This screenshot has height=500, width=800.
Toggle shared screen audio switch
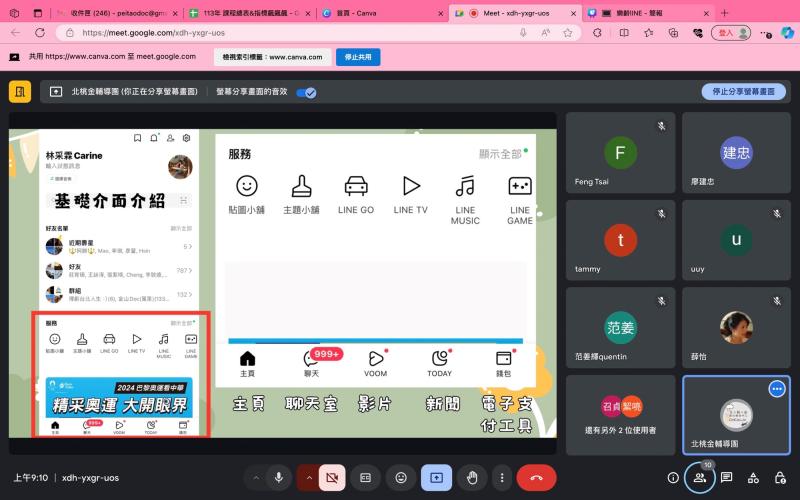point(307,92)
